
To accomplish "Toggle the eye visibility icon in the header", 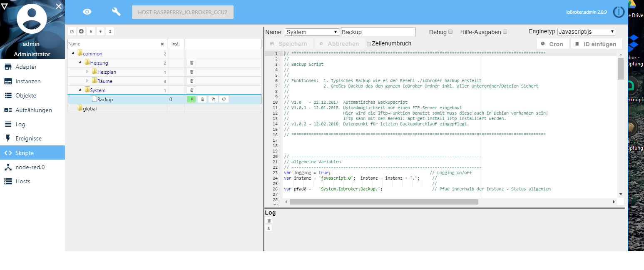I will (x=87, y=12).
